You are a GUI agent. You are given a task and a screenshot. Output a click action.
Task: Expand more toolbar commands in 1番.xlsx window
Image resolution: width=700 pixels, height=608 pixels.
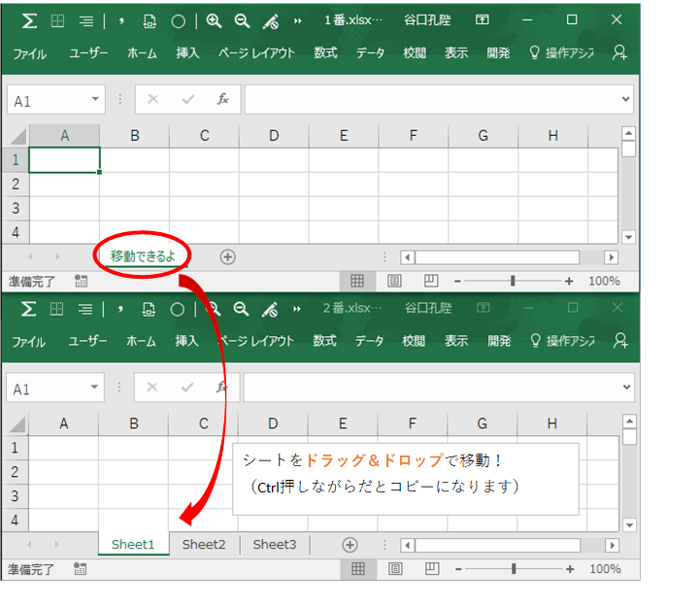coord(297,21)
